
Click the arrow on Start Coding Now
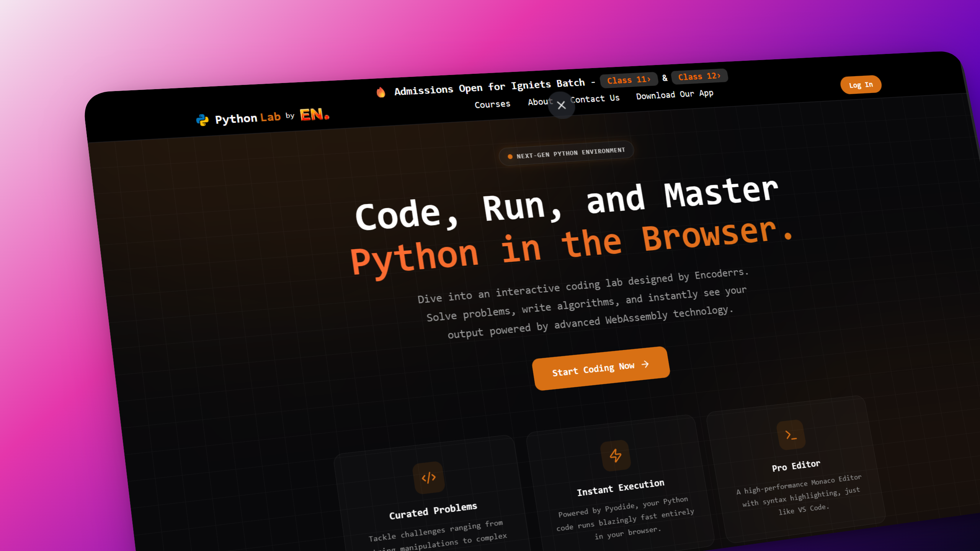coord(645,364)
